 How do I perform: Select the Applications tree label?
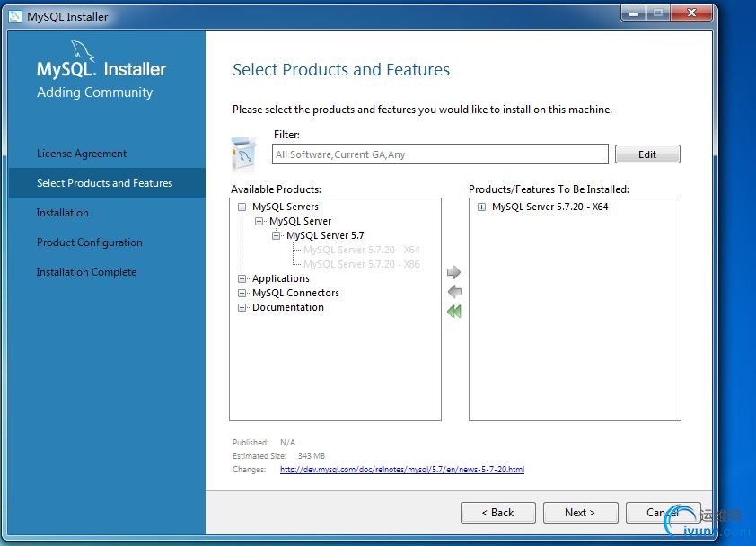coord(281,278)
